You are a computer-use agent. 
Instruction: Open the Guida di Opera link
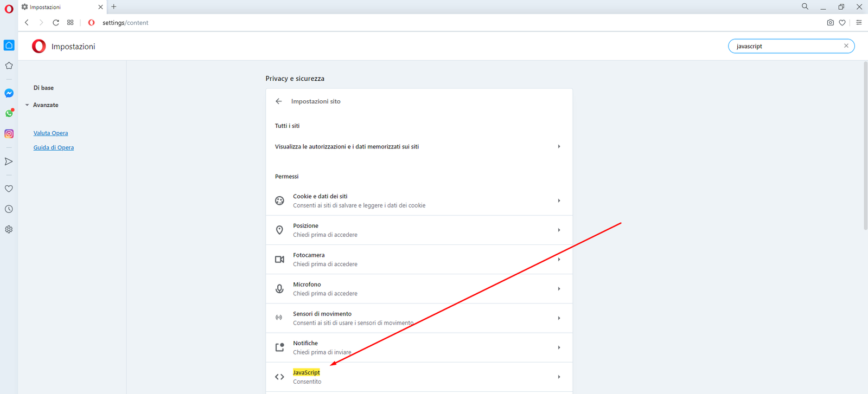click(x=53, y=147)
